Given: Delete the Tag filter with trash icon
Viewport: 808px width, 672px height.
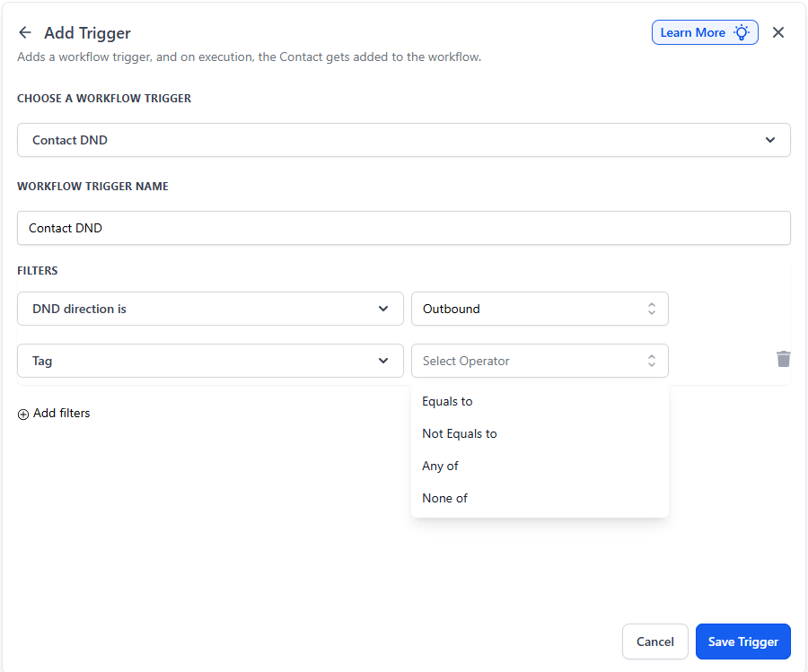Looking at the screenshot, I should (x=784, y=359).
